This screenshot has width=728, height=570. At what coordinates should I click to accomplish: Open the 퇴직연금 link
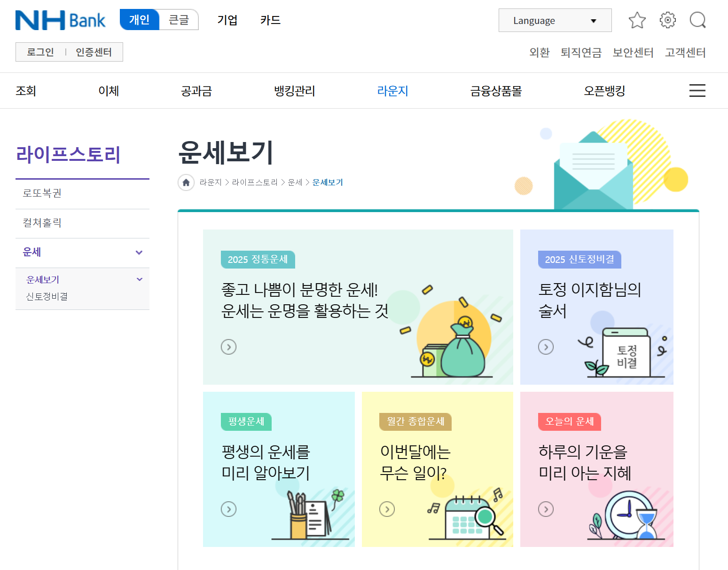pos(581,53)
